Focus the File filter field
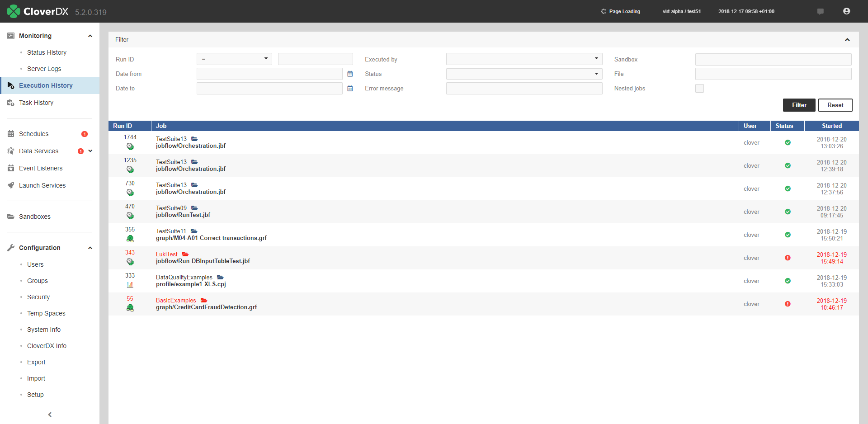Image resolution: width=868 pixels, height=424 pixels. coord(773,74)
